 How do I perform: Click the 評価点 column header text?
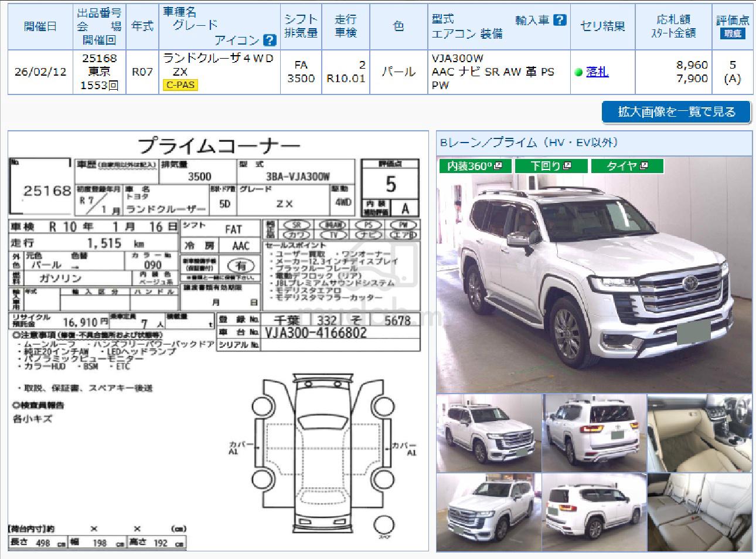733,21
